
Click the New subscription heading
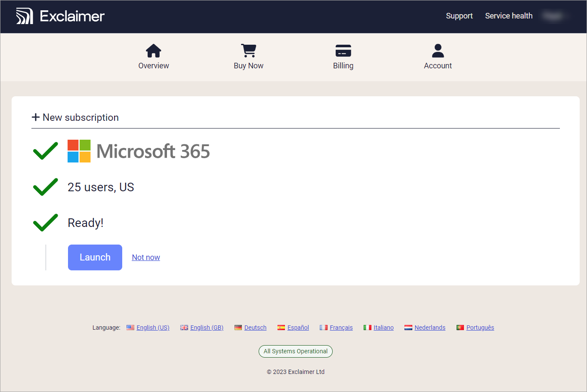coord(80,117)
